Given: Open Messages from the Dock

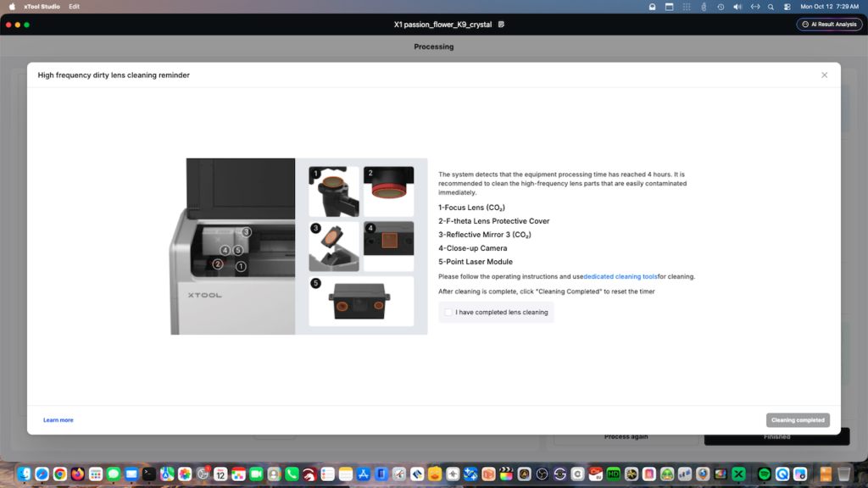Looking at the screenshot, I should coord(114,474).
